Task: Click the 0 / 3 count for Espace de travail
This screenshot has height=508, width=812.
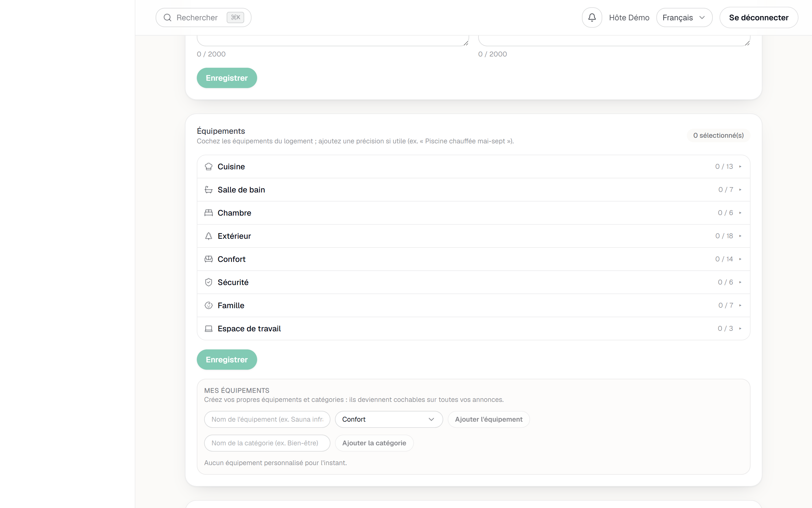Action: (x=725, y=329)
